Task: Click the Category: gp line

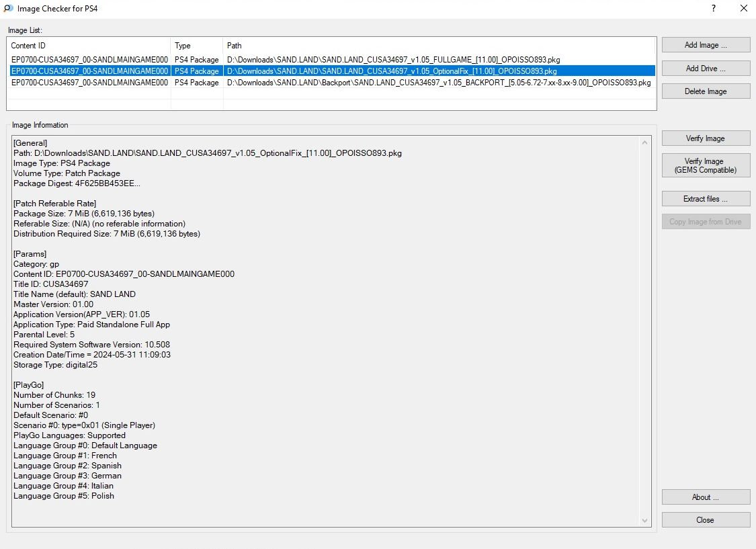Action: click(x=36, y=264)
